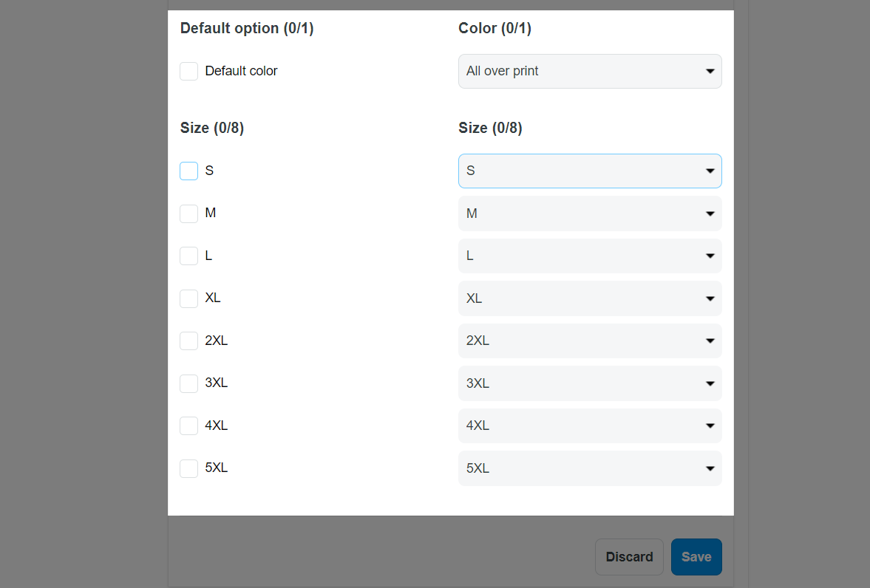Click the Default option (0/1) heading
This screenshot has height=588, width=870.
coord(247,28)
